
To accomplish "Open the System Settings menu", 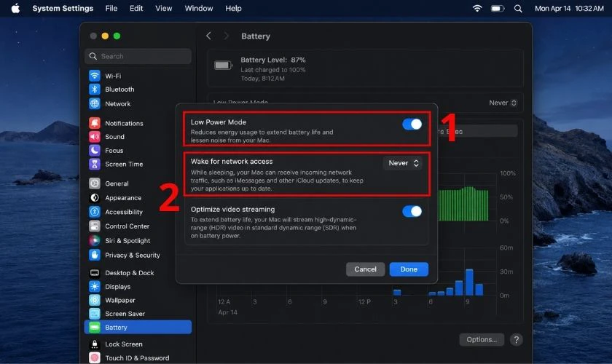I will pos(63,8).
